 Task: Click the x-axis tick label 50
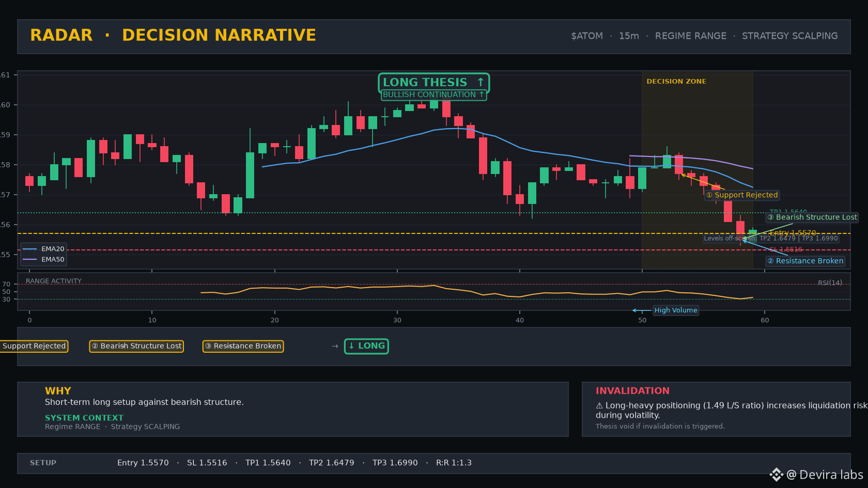point(642,320)
